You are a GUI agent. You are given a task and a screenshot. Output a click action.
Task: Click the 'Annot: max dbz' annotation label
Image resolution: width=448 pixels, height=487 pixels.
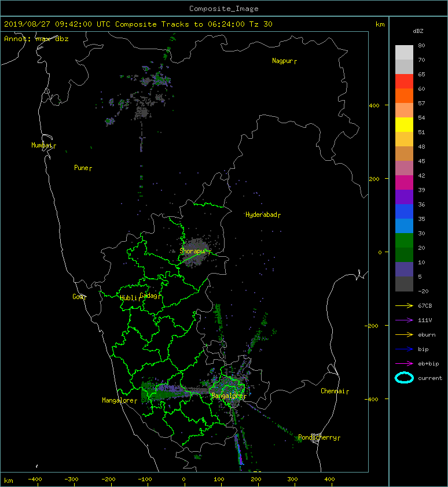pos(36,39)
